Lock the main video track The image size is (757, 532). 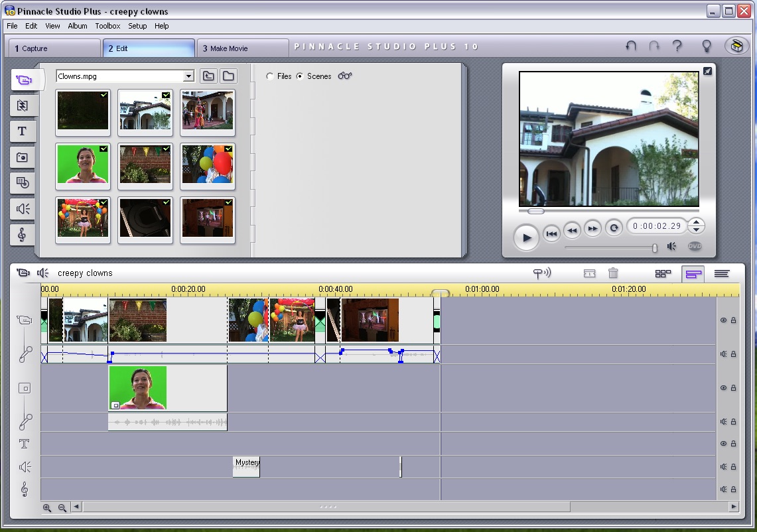pos(733,320)
